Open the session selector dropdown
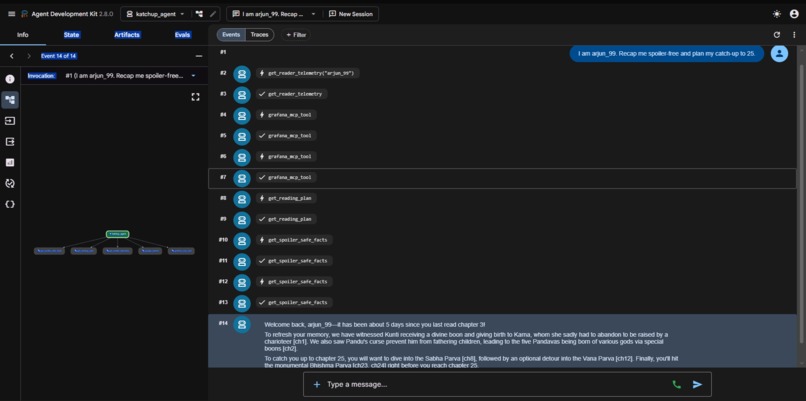The height and width of the screenshot is (401, 806). pos(273,14)
